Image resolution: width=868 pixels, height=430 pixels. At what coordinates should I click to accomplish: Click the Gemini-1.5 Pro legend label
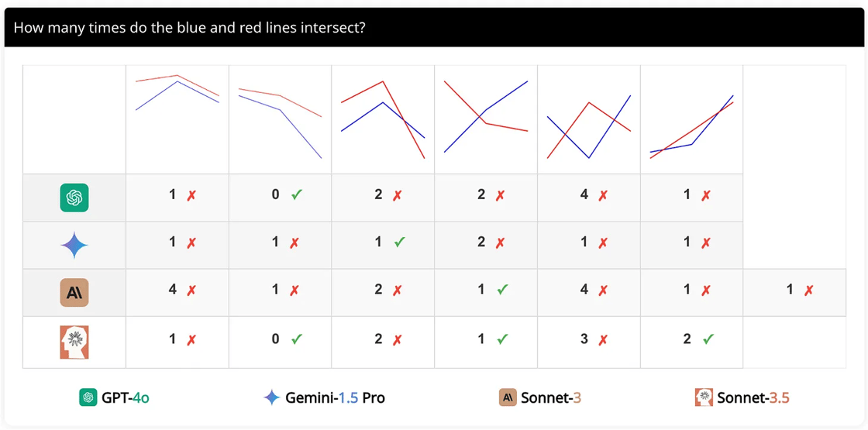click(x=335, y=397)
